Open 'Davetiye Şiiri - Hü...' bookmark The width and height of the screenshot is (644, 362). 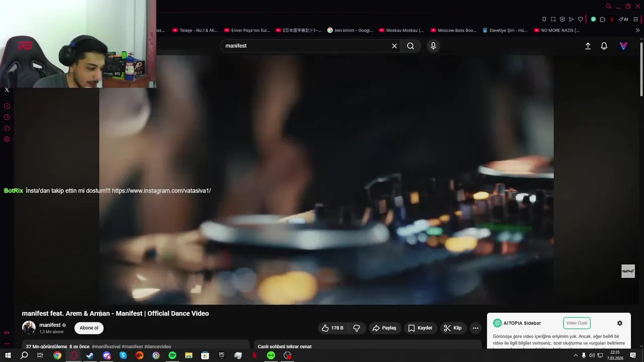point(505,30)
